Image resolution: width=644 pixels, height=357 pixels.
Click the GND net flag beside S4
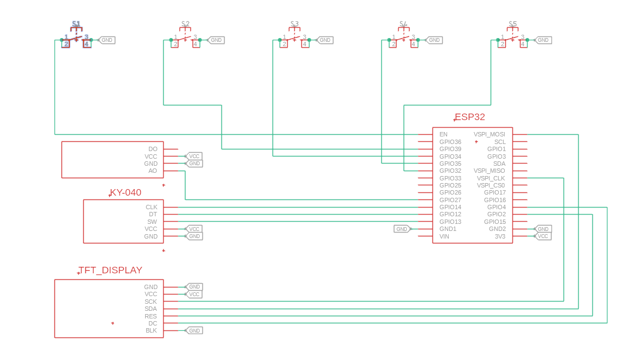point(434,40)
